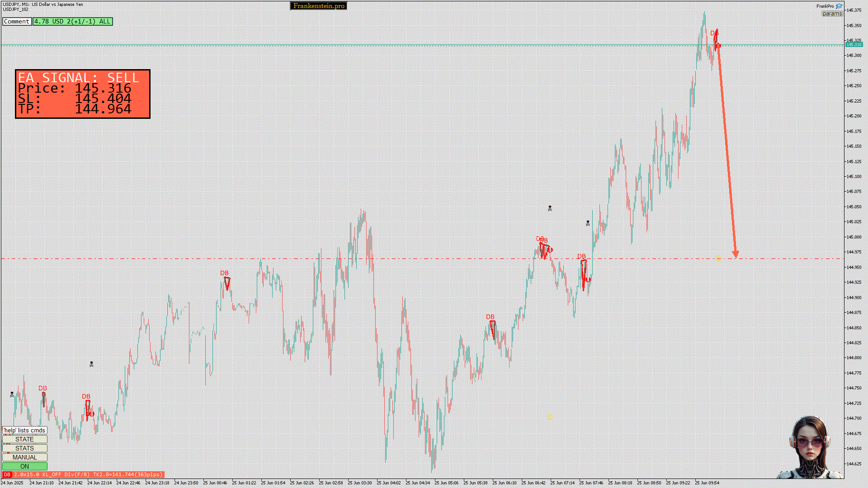Click the EA SIGNAL: SELL panel
Image resolution: width=868 pixels, height=488 pixels.
pos(82,94)
